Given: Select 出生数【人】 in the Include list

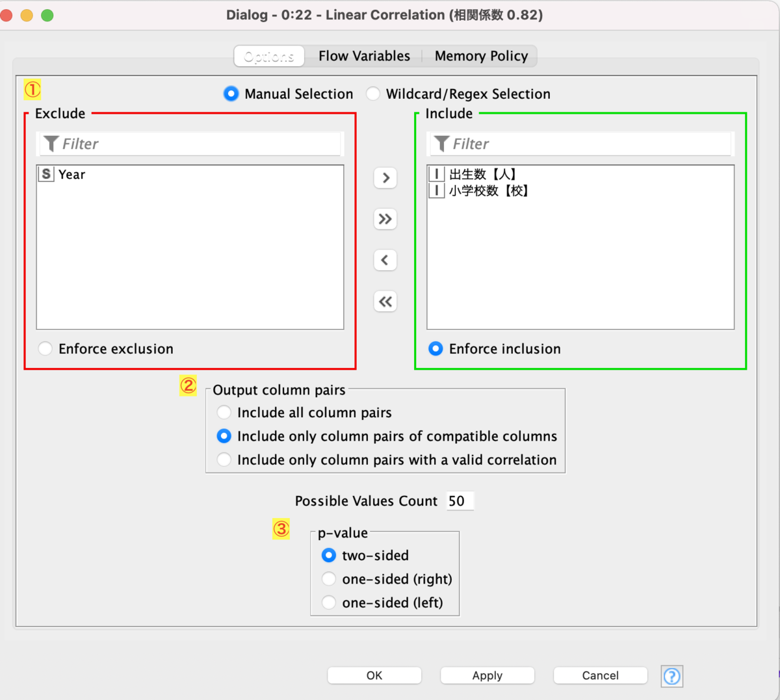Looking at the screenshot, I should [x=580, y=174].
